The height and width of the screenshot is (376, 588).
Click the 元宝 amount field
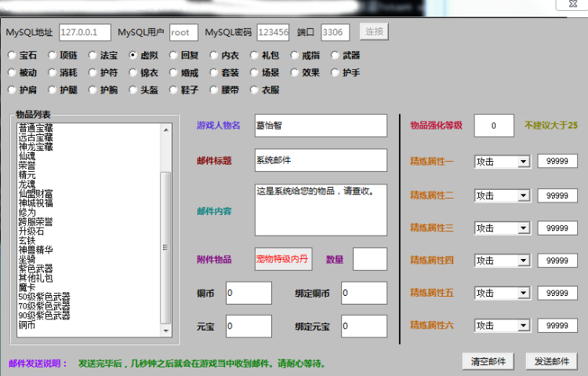249,326
